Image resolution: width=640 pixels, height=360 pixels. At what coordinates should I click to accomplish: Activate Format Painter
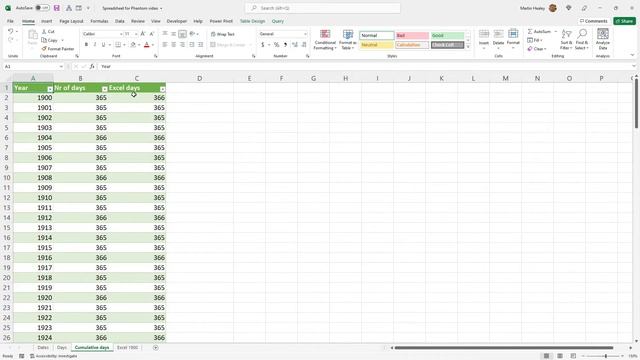coord(58,49)
